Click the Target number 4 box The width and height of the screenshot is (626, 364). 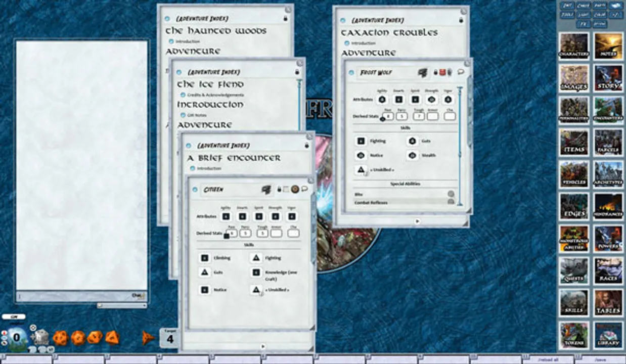(x=170, y=337)
